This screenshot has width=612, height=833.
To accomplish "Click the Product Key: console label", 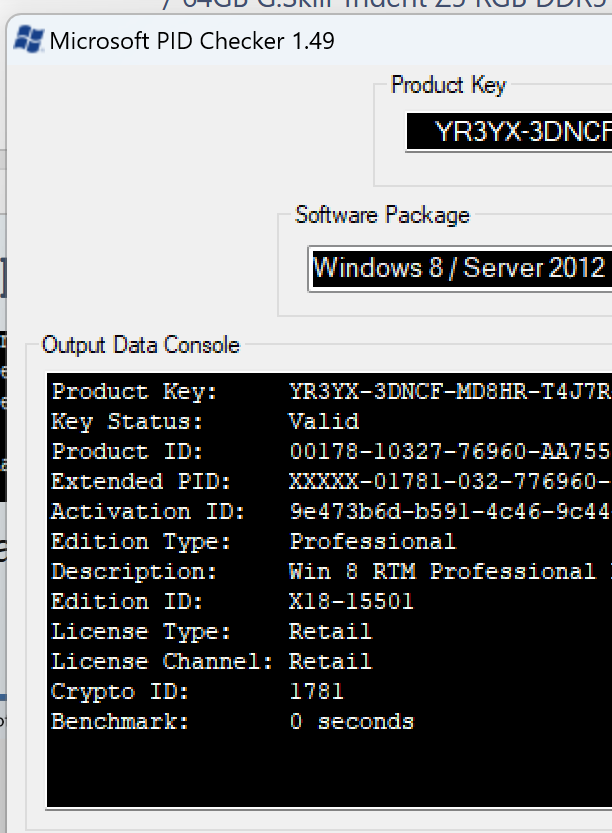I will [x=134, y=392].
